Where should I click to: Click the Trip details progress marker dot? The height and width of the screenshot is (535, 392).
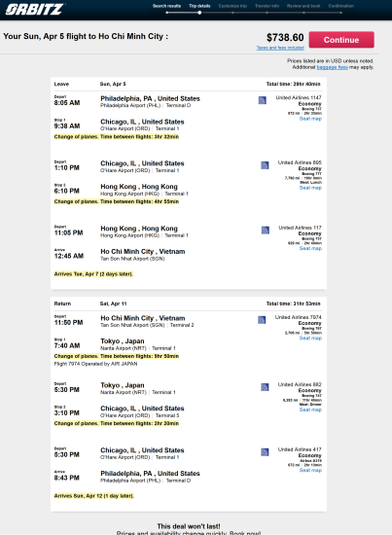pyautogui.click(x=199, y=13)
